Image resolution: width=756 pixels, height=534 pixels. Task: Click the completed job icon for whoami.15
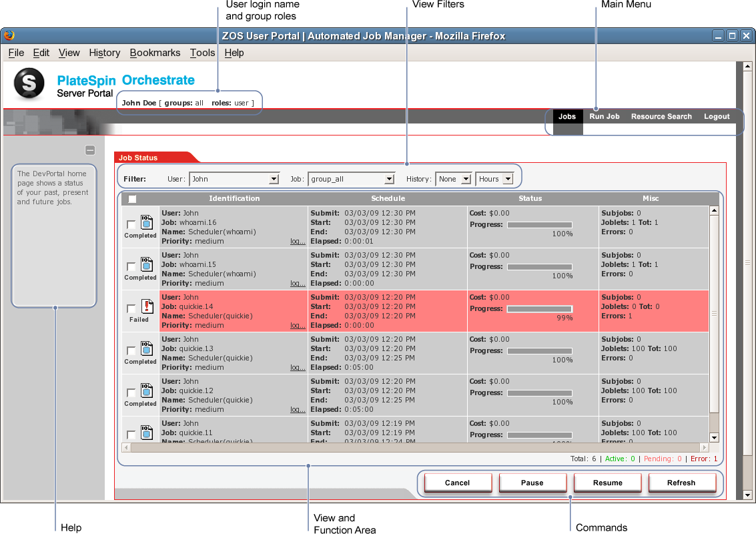(x=147, y=264)
